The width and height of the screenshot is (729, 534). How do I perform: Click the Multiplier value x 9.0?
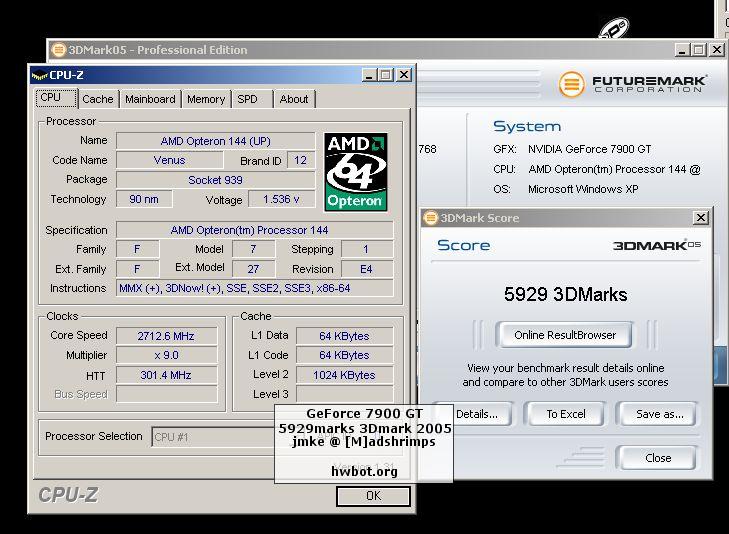click(166, 355)
